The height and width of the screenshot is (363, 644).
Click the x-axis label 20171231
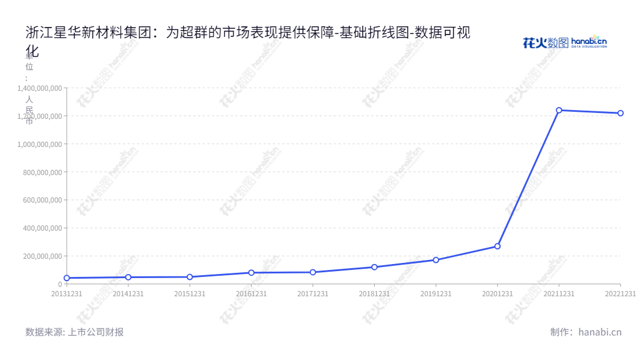(x=313, y=293)
